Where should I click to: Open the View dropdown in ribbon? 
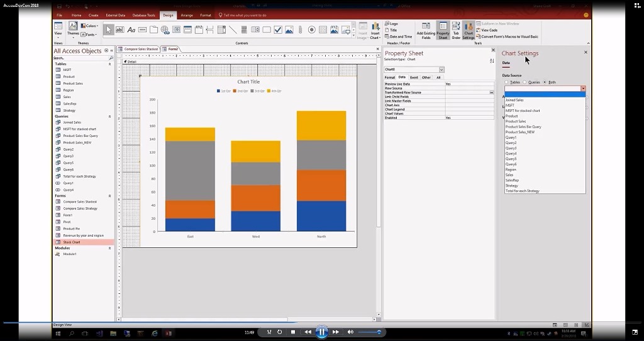[58, 37]
